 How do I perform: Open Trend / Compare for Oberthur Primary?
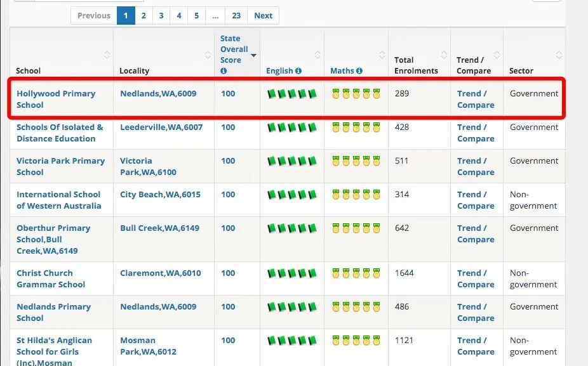(x=476, y=234)
